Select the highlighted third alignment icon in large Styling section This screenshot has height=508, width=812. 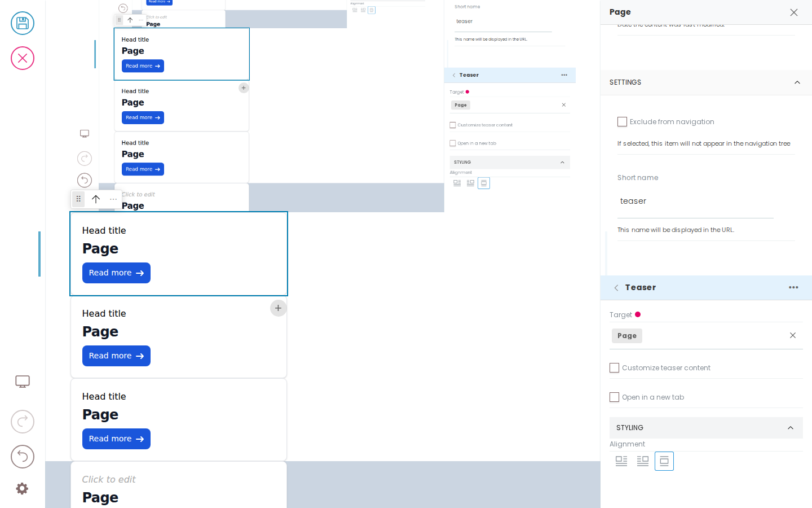[x=664, y=461]
